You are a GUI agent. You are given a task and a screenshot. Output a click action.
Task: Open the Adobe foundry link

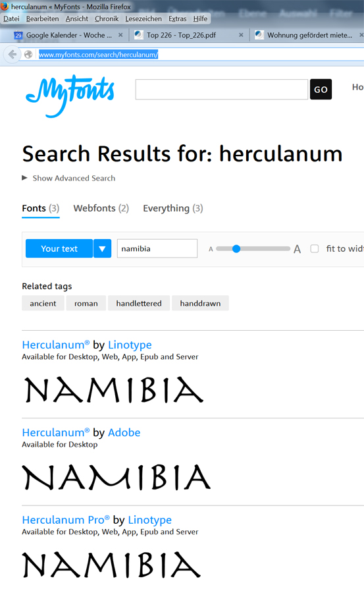[124, 432]
